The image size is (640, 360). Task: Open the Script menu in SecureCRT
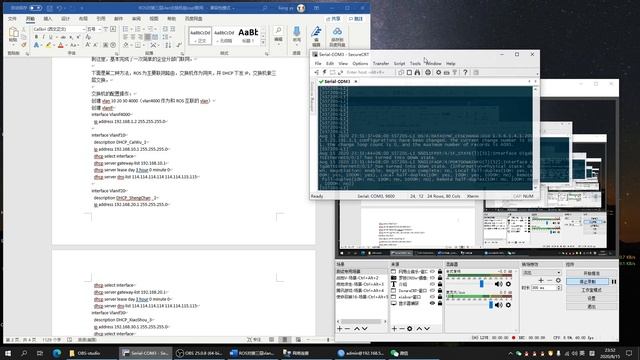[x=399, y=64]
